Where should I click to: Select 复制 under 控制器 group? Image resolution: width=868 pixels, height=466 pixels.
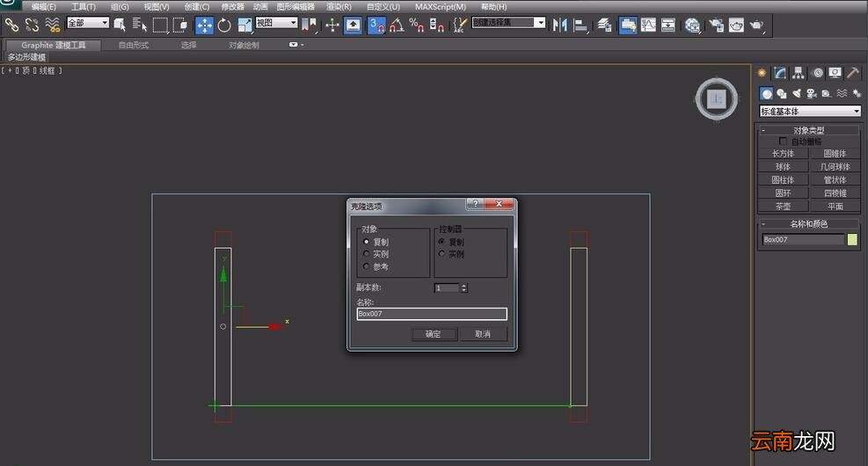coord(441,242)
